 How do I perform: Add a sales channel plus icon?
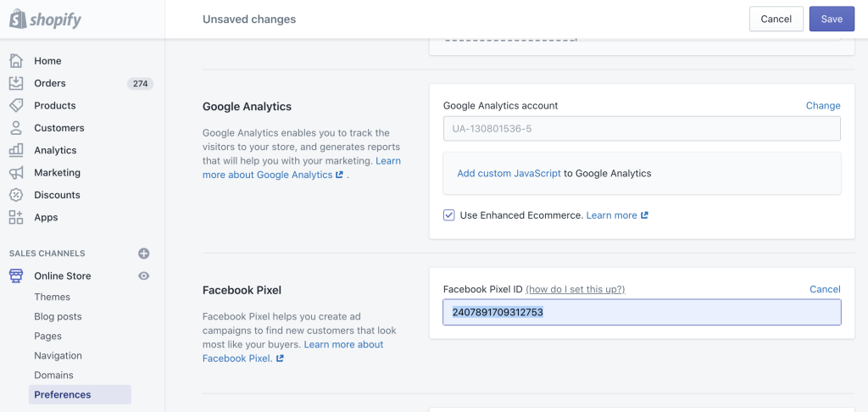pyautogui.click(x=144, y=253)
